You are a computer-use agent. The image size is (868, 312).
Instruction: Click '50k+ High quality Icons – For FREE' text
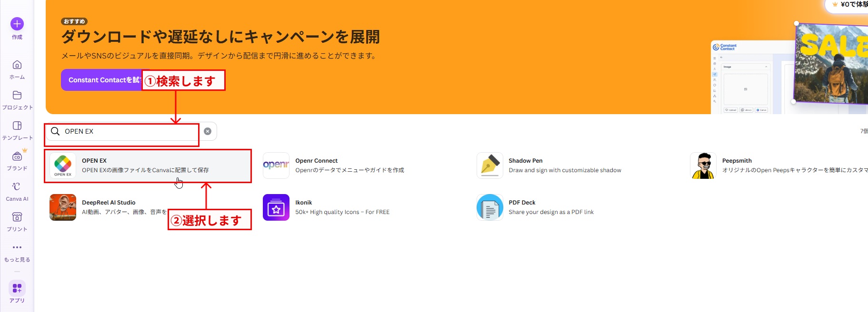(x=342, y=212)
